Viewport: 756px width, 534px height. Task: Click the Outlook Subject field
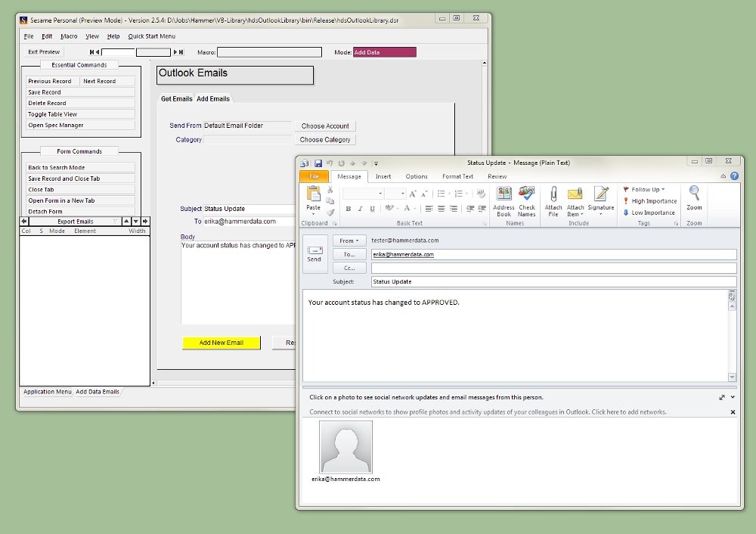click(554, 281)
